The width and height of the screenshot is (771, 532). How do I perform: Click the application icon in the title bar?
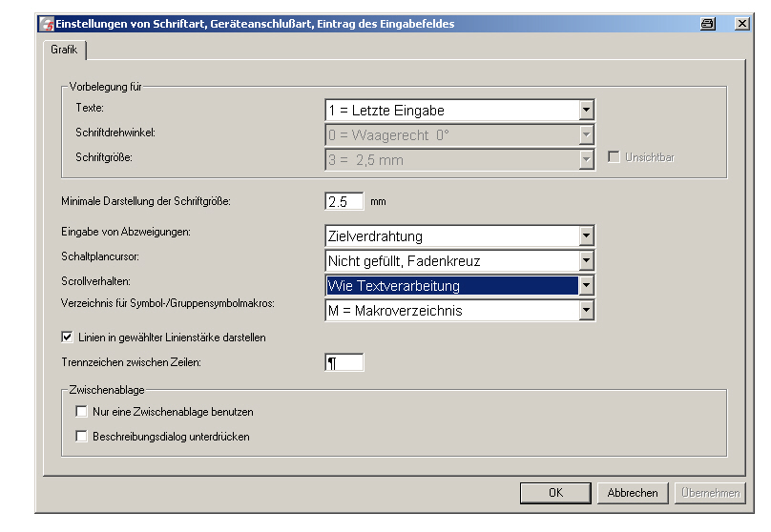coord(47,24)
